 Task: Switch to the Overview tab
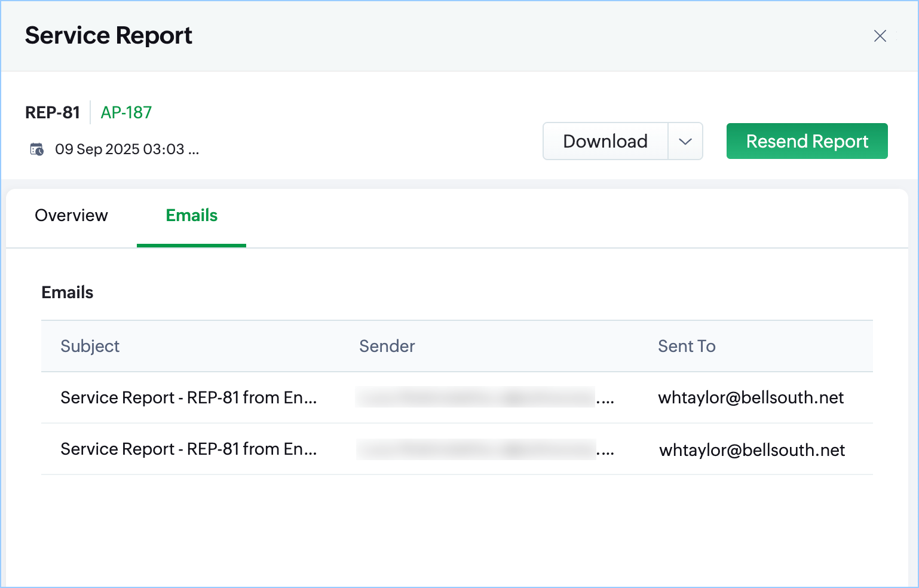point(72,216)
